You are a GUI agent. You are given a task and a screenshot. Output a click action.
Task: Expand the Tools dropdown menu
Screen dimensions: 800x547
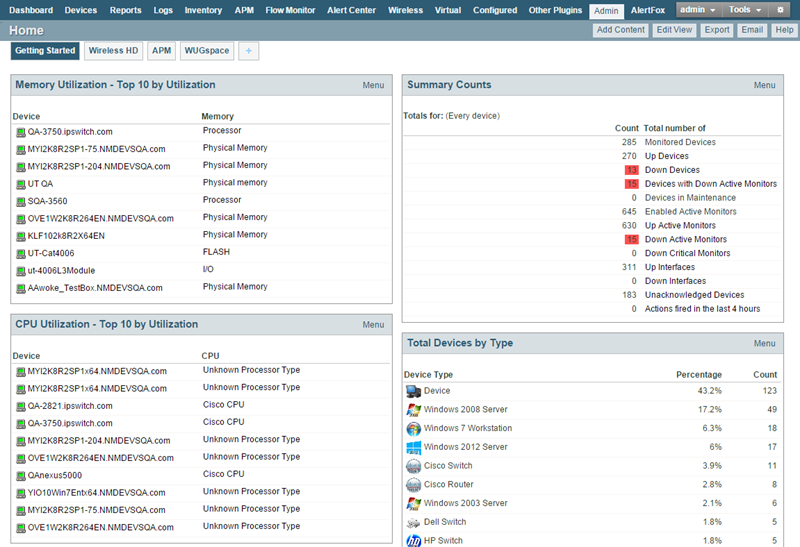[745, 10]
